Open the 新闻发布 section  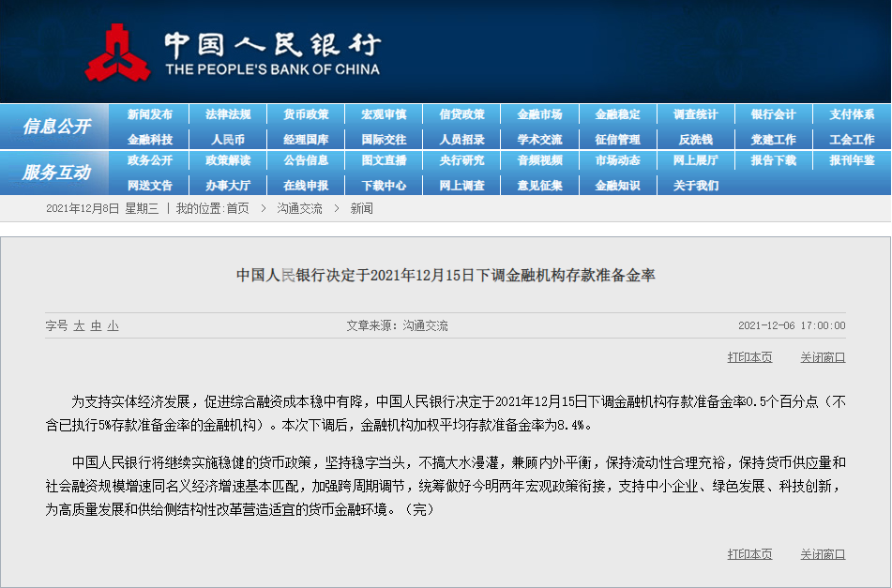point(148,114)
